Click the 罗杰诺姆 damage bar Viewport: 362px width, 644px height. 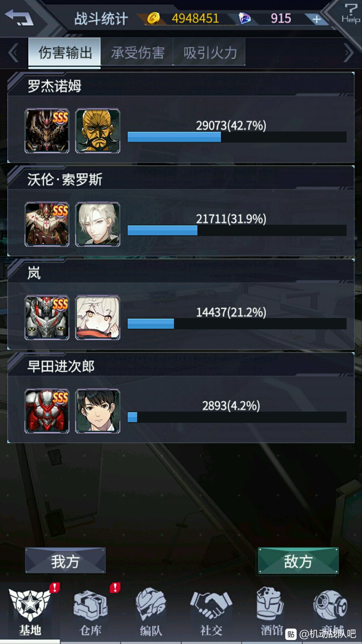coord(237,137)
